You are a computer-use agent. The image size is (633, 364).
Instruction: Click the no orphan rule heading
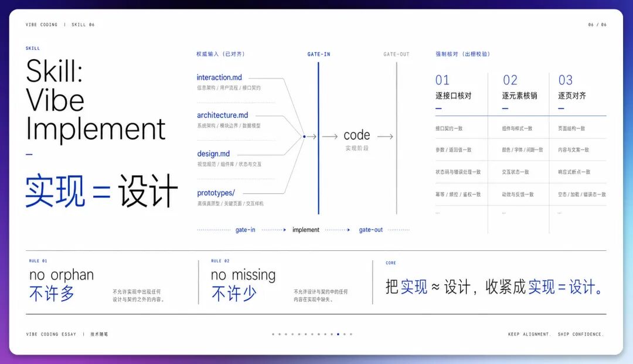[62, 275]
